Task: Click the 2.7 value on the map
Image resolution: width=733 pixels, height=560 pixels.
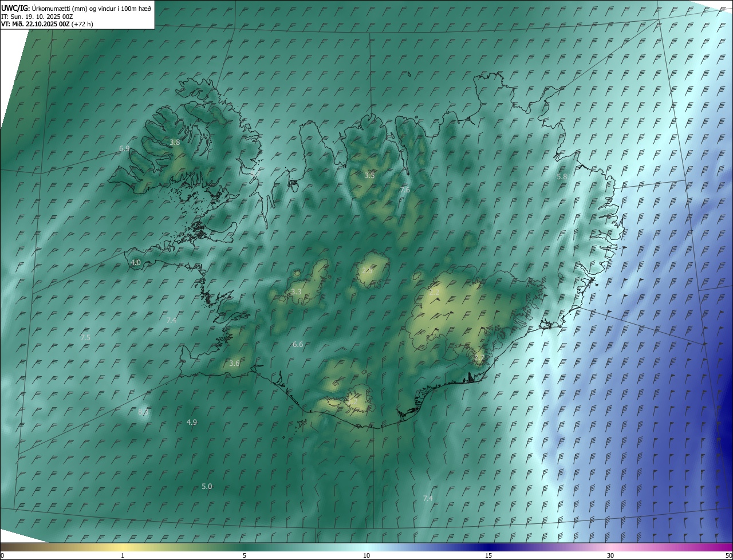Action: [x=479, y=358]
